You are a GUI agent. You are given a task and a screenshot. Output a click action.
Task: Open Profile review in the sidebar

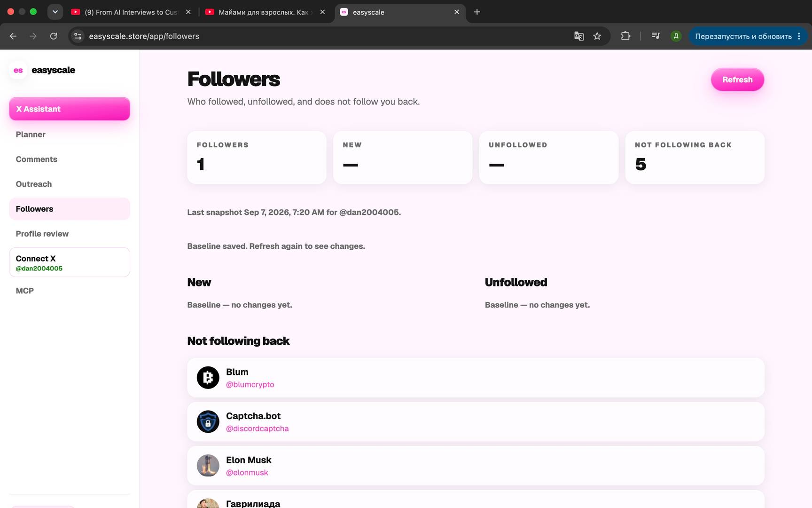coord(70,234)
